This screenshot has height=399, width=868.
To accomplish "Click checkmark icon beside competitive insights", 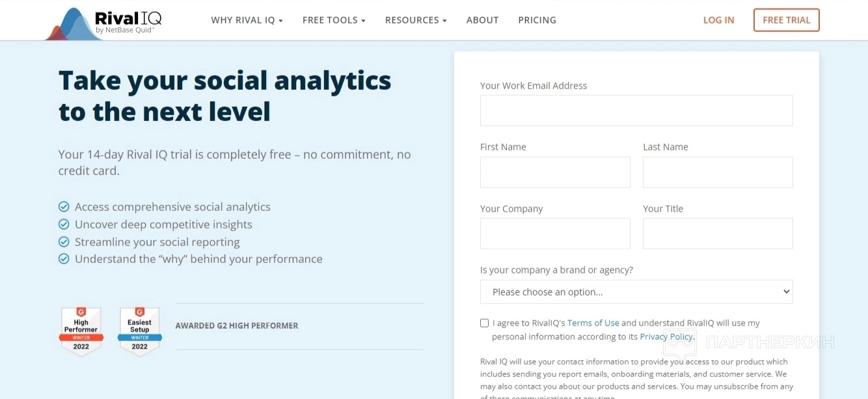I will tap(64, 225).
